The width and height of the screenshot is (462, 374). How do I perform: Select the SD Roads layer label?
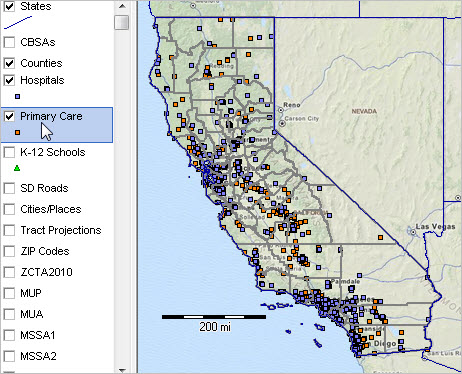44,188
